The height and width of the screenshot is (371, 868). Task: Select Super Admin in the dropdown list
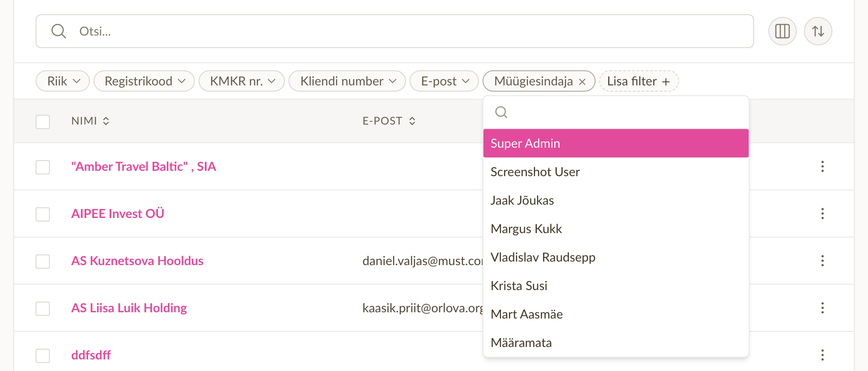(x=616, y=143)
